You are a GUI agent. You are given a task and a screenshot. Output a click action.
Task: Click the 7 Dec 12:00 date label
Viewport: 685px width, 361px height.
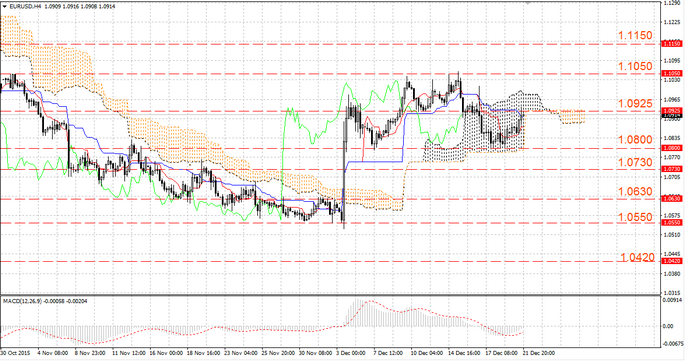point(388,353)
